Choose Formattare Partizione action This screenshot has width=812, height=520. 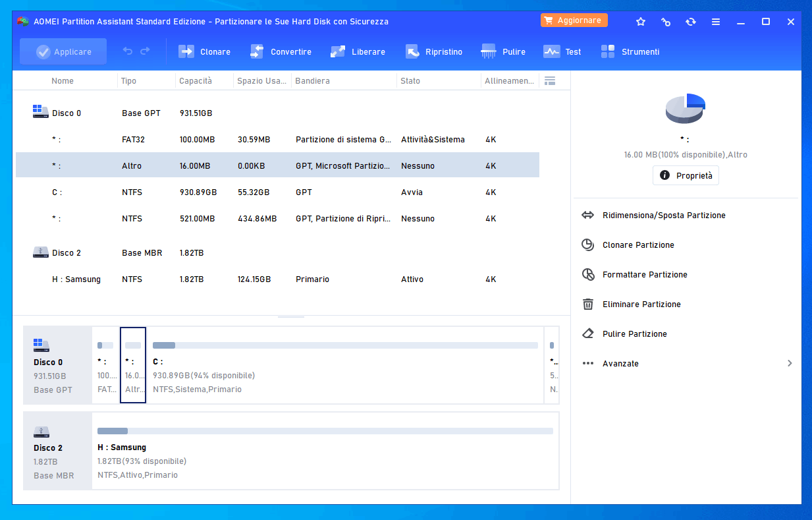click(x=645, y=274)
